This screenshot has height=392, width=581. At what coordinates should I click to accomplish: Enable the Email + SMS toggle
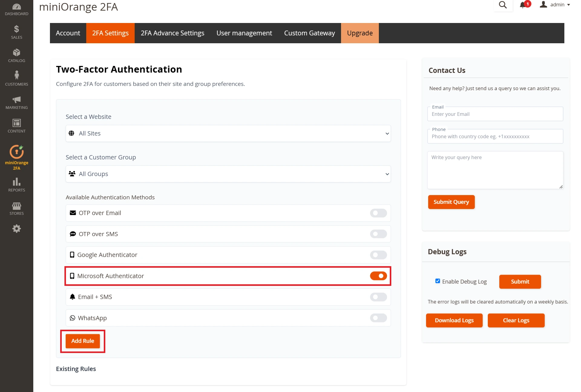378,297
